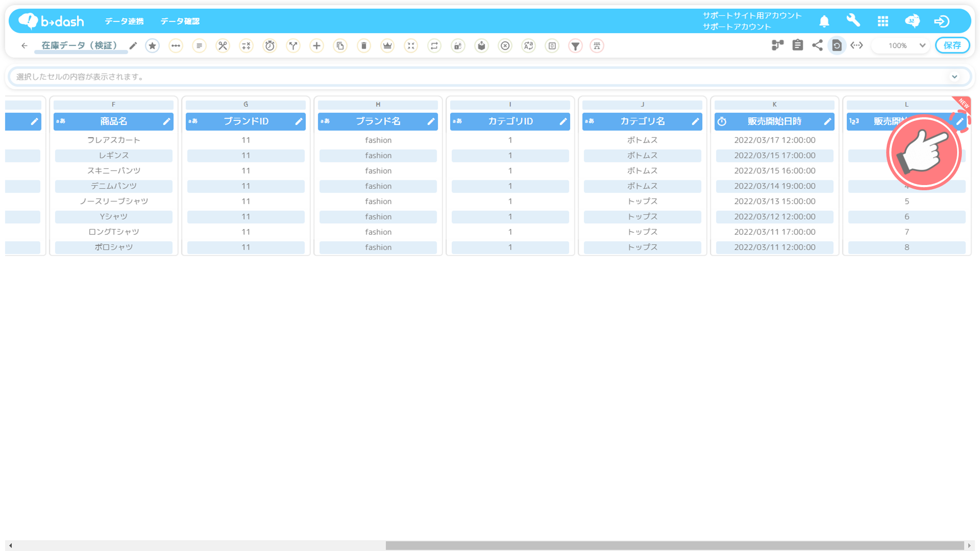The image size is (980, 551).
Task: Open the funnel filter tool
Action: tap(576, 46)
